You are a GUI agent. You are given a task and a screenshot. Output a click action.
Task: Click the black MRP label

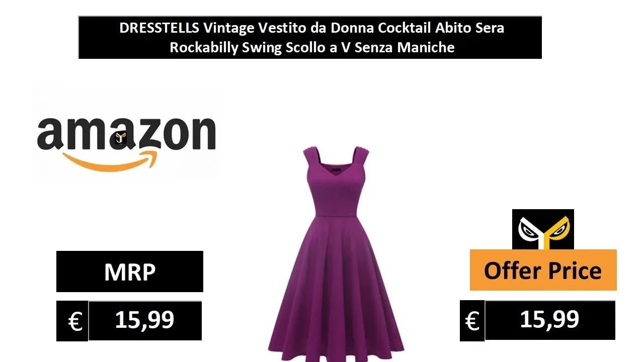(x=130, y=271)
